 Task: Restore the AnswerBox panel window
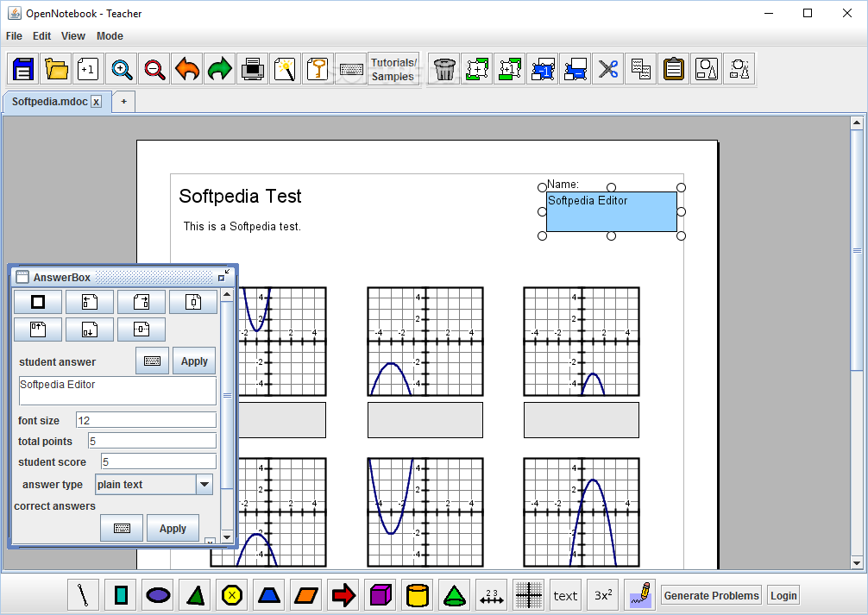[222, 278]
